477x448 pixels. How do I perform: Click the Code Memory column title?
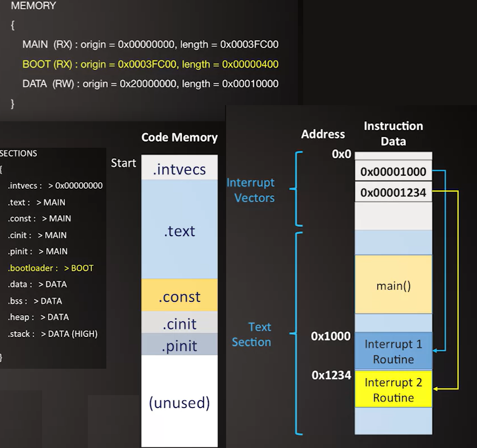[180, 137]
